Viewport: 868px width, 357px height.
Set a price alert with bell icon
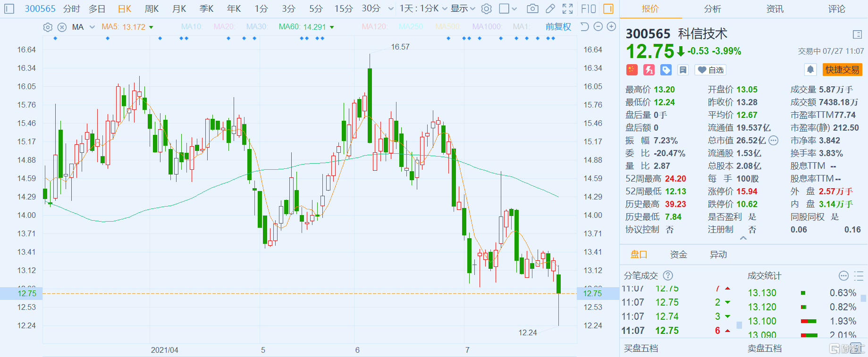pos(810,70)
